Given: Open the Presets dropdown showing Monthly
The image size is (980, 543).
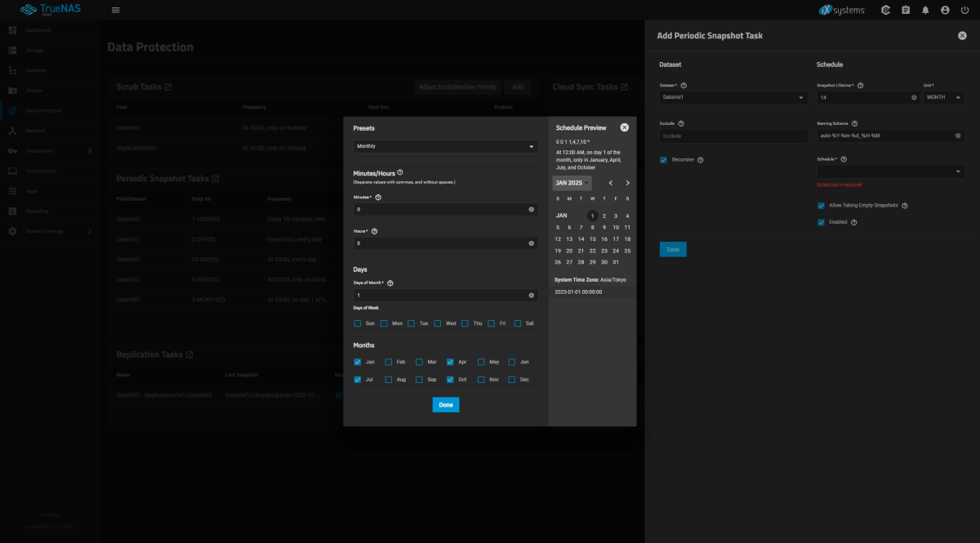Looking at the screenshot, I should 446,146.
